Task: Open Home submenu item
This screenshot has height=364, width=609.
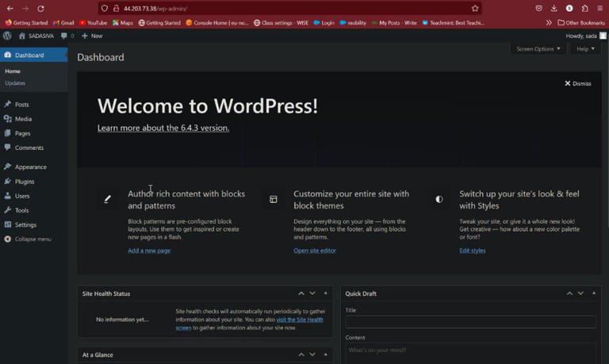Action: pyautogui.click(x=13, y=71)
